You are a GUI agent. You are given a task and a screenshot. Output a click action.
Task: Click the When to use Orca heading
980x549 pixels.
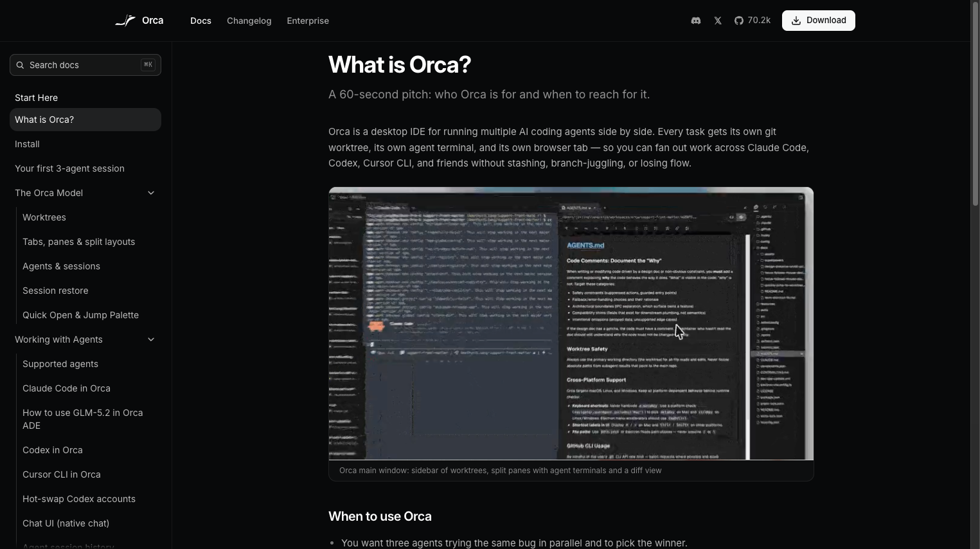[380, 516]
